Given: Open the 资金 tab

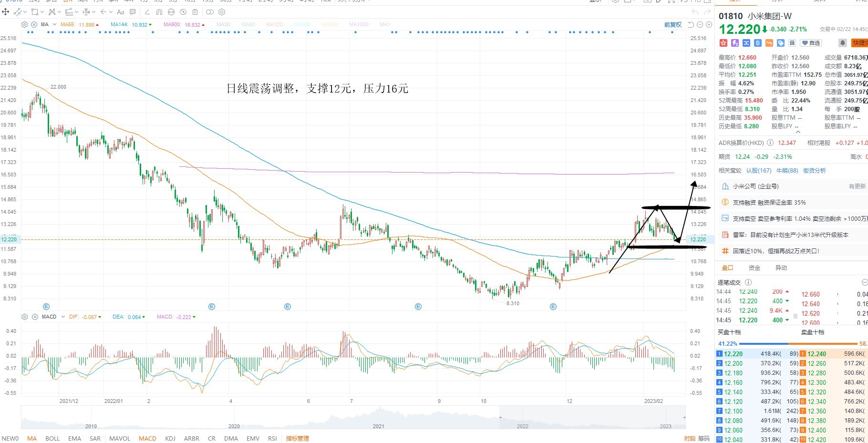Looking at the screenshot, I should [x=754, y=268].
